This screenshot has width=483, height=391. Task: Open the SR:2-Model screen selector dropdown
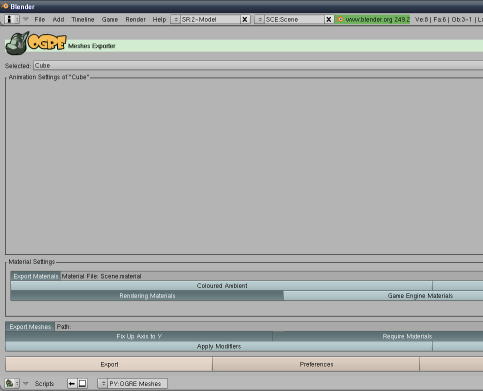pyautogui.click(x=176, y=19)
